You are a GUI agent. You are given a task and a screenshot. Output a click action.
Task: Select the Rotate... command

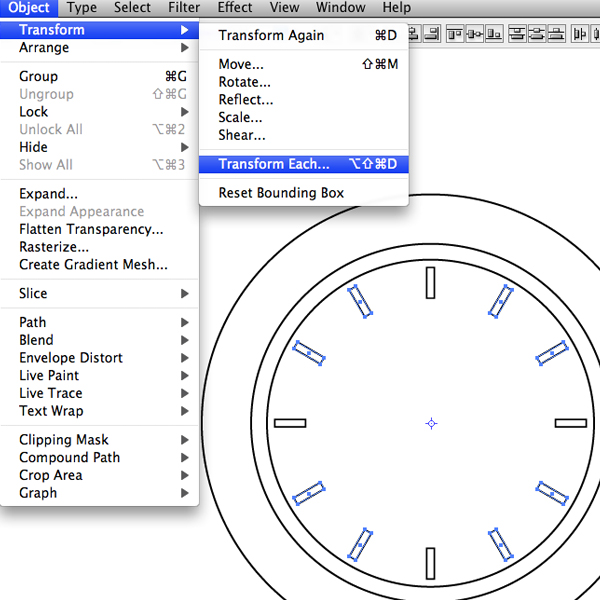tap(304, 82)
